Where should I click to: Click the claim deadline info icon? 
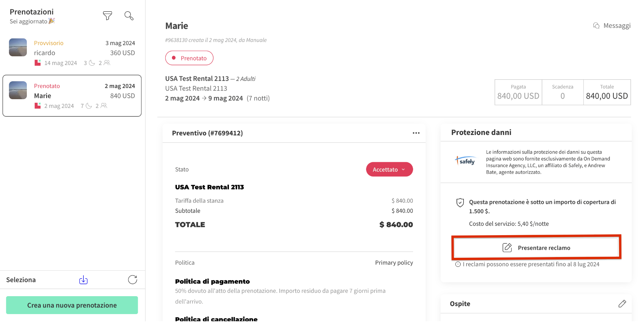458,264
